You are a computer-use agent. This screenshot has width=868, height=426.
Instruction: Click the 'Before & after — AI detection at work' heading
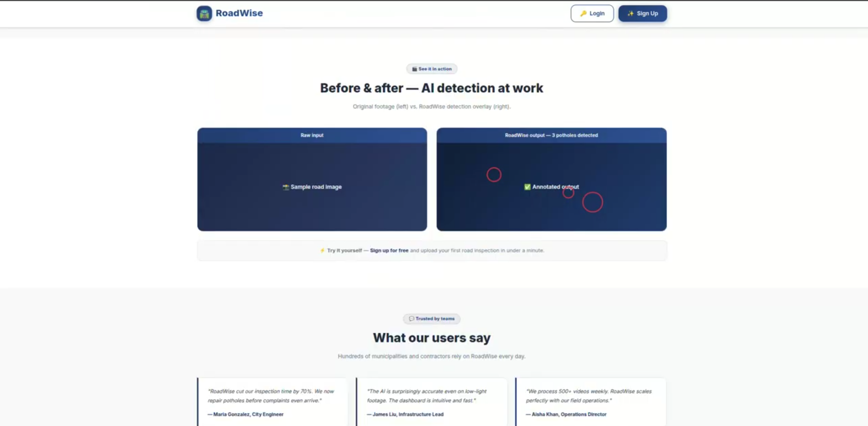(x=432, y=88)
